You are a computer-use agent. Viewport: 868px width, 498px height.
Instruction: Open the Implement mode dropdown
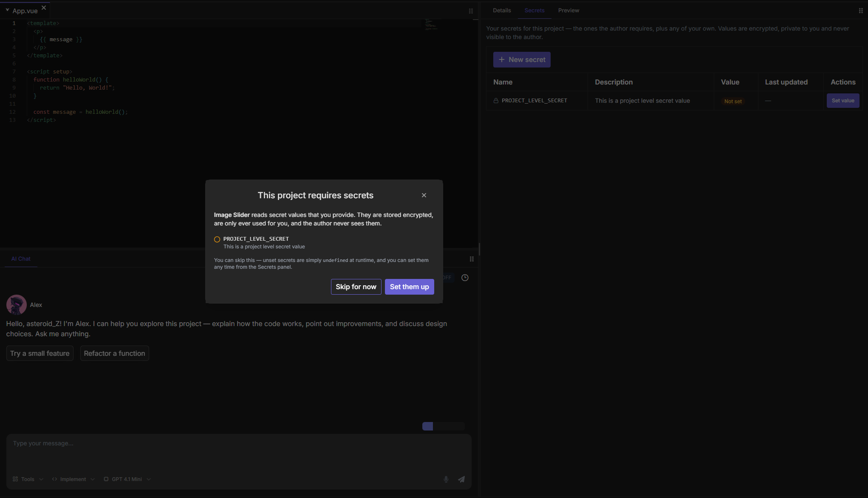(73, 479)
